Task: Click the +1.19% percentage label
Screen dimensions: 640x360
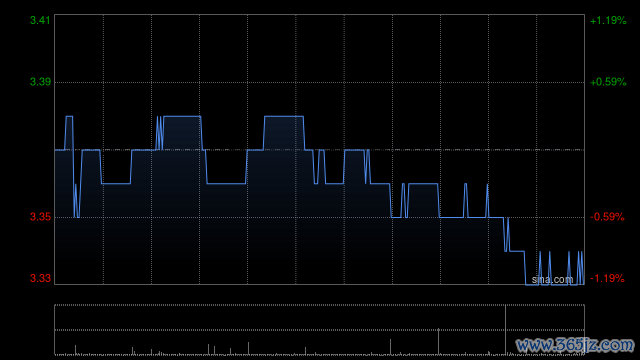Action: tap(608, 20)
